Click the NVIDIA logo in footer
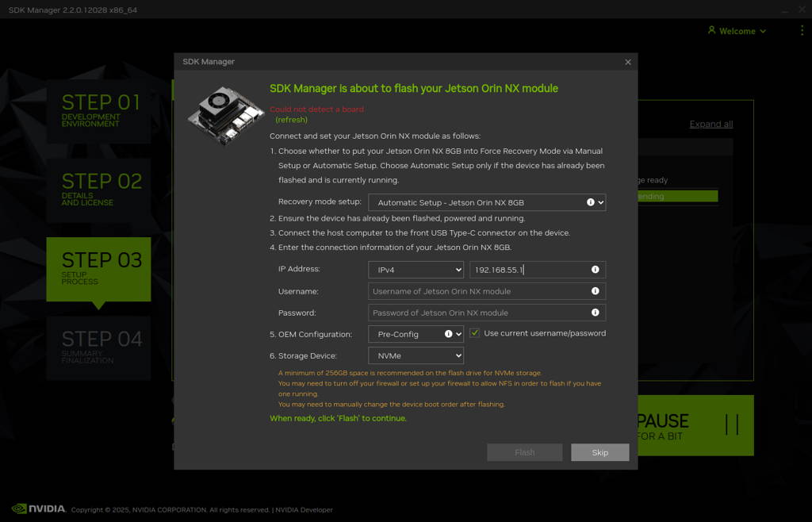The image size is (812, 522). [x=39, y=509]
